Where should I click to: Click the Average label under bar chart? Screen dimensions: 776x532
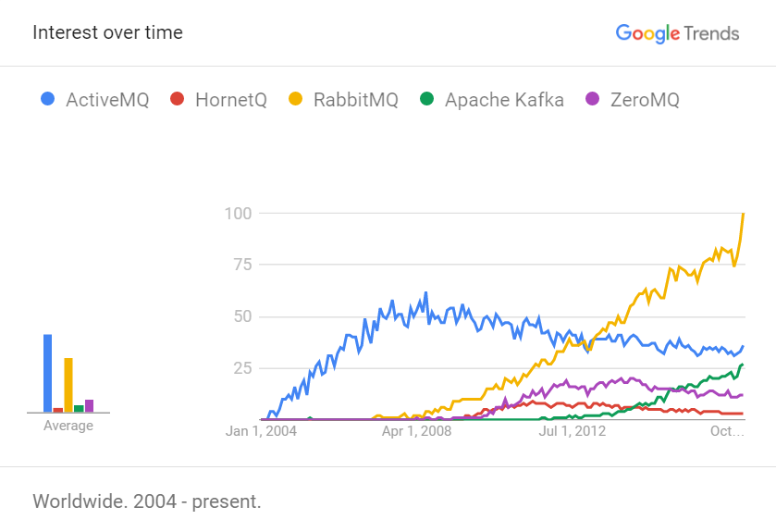(x=68, y=426)
